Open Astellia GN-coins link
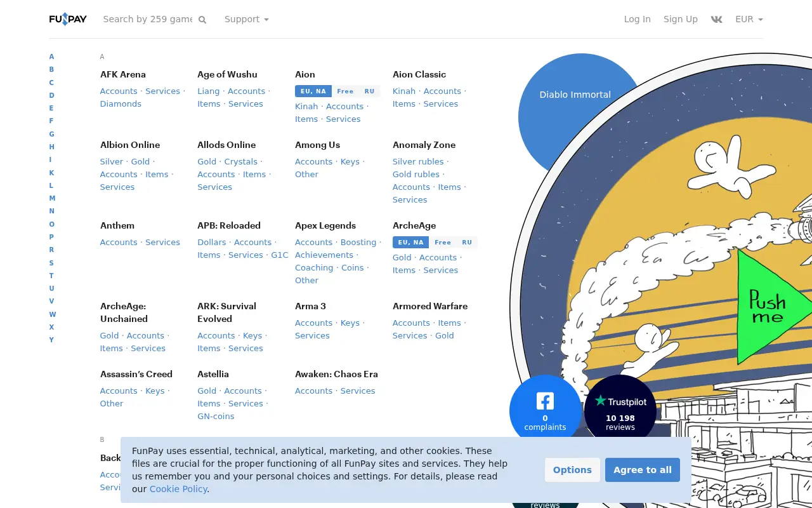 click(216, 416)
